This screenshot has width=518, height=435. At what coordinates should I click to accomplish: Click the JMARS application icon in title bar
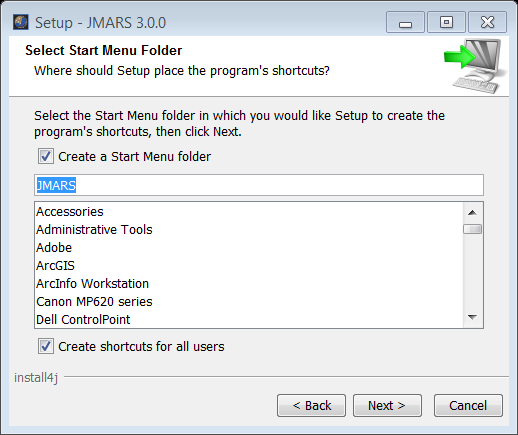pyautogui.click(x=21, y=22)
